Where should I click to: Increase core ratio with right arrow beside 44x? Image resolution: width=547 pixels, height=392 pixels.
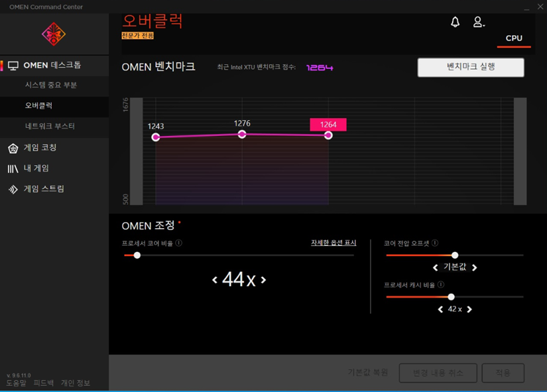[x=263, y=280]
